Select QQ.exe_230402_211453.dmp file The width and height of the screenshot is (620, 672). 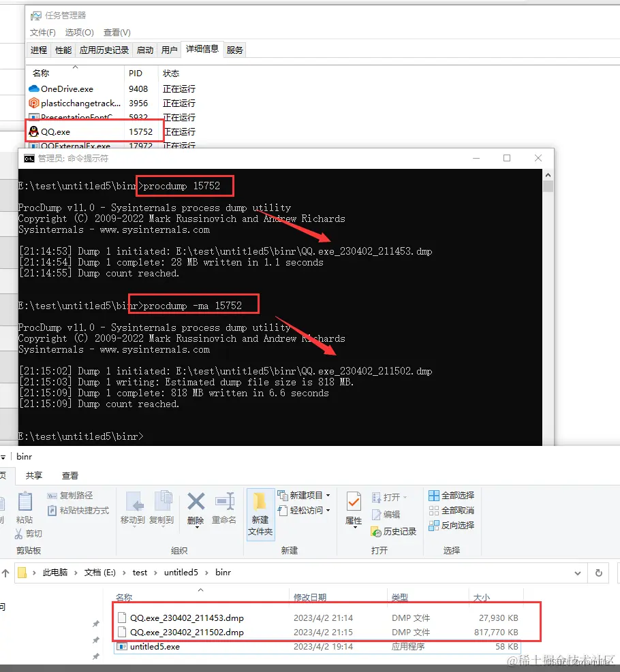(317, 618)
